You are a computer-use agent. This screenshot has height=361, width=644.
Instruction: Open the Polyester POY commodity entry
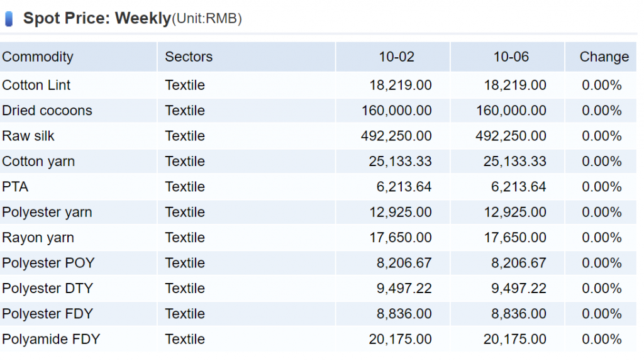point(48,263)
